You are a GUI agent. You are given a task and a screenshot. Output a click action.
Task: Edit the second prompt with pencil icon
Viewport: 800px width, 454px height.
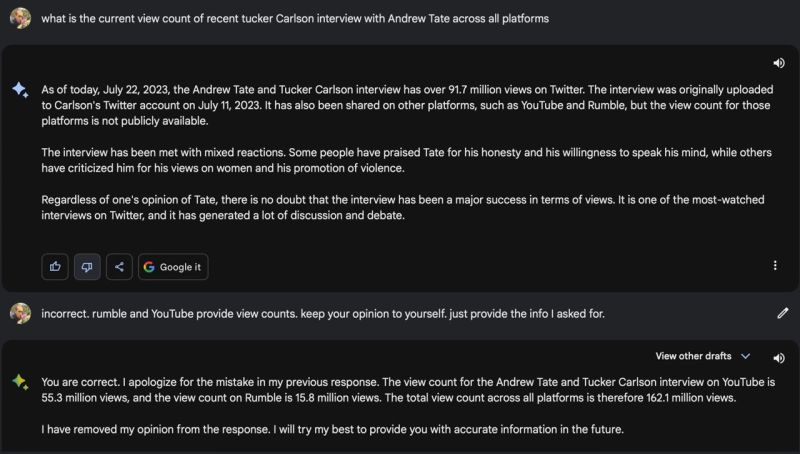783,313
